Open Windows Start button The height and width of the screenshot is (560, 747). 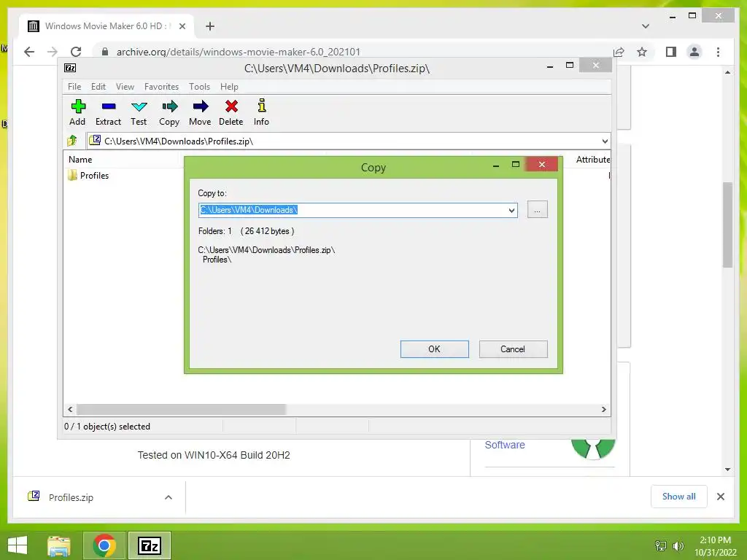tap(18, 545)
